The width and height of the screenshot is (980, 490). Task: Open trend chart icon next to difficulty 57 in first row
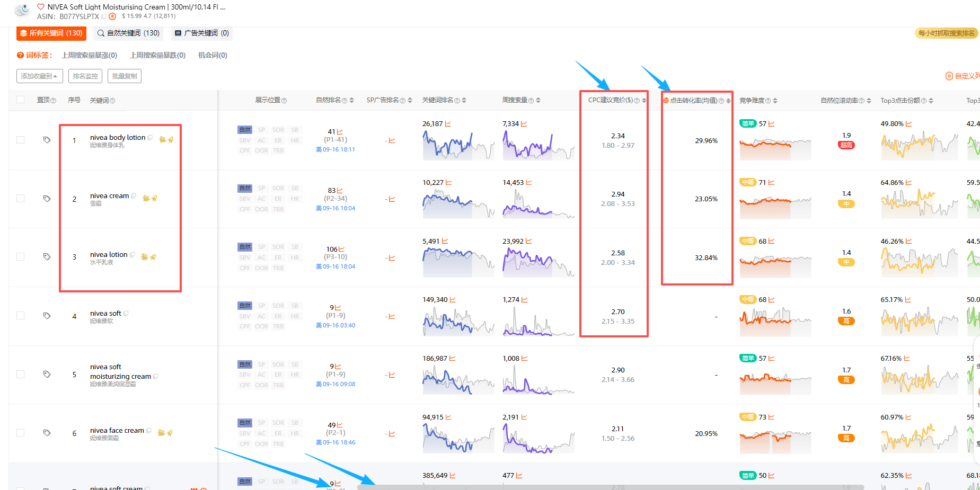772,124
